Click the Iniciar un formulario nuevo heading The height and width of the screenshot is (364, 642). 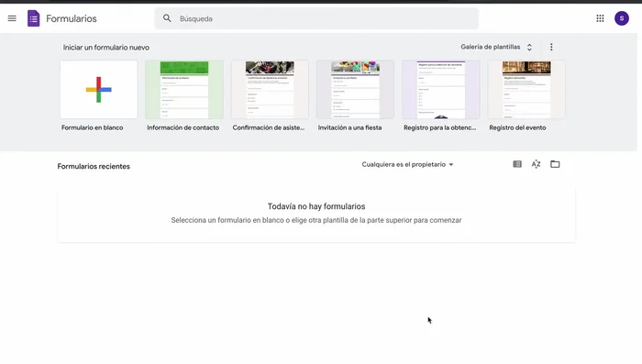106,48
